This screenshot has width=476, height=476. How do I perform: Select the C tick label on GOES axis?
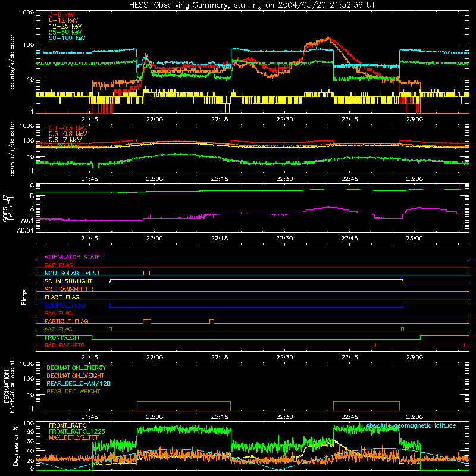(32, 186)
